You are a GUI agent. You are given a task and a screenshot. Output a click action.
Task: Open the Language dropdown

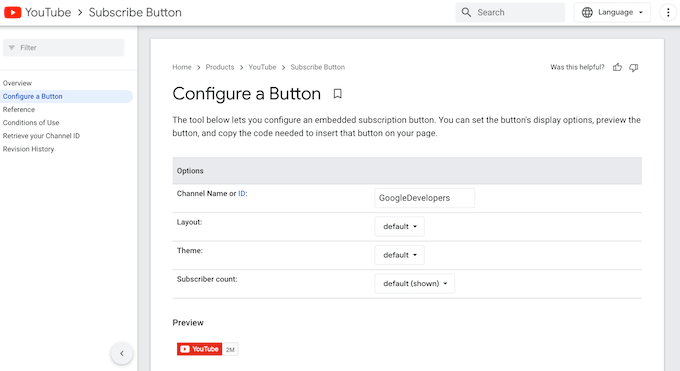(612, 13)
